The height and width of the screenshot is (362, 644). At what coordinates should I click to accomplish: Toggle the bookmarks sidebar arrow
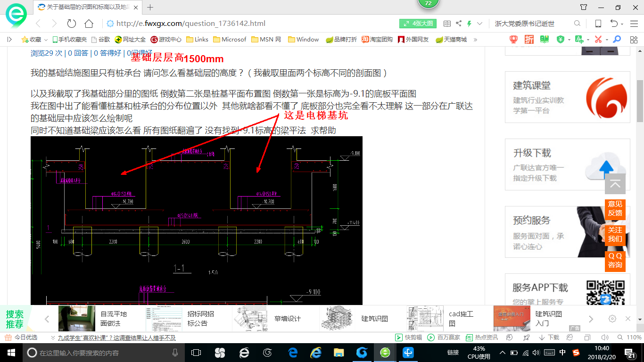9,40
